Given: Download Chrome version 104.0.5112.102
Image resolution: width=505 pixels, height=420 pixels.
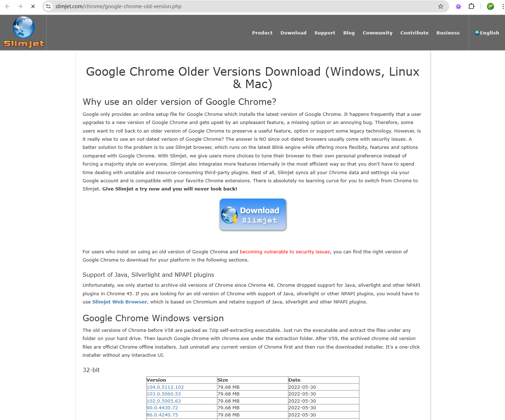Looking at the screenshot, I should click(x=165, y=387).
